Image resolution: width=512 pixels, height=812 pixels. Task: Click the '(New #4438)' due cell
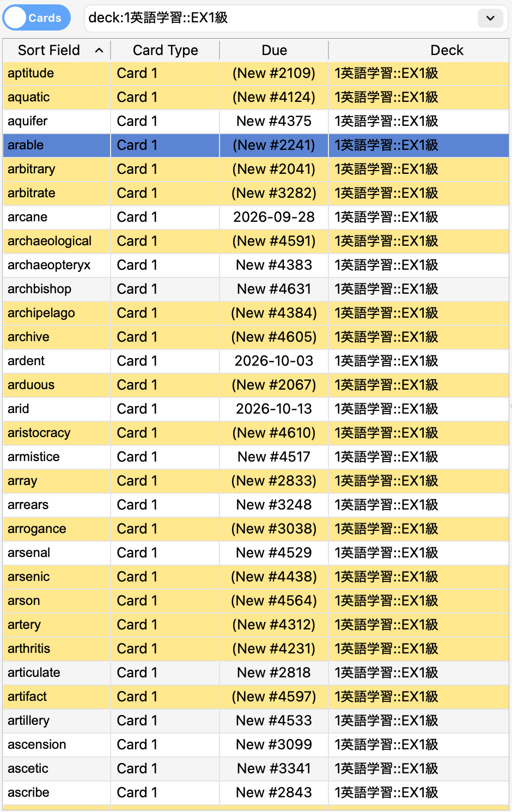(x=274, y=577)
